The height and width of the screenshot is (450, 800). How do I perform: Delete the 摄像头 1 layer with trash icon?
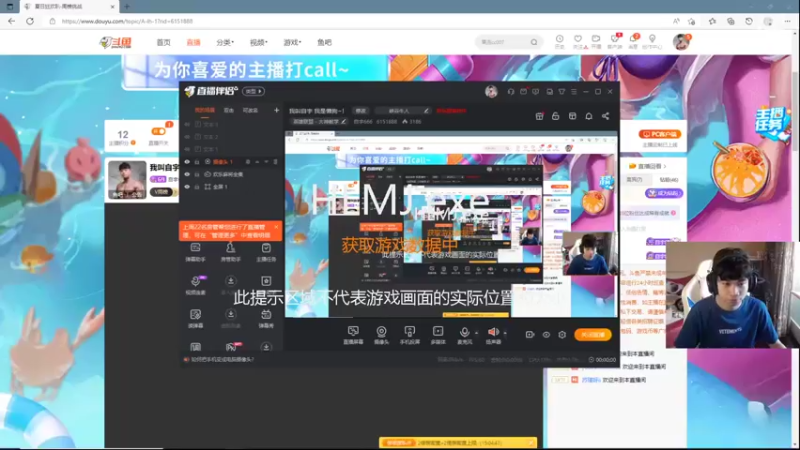click(276, 162)
